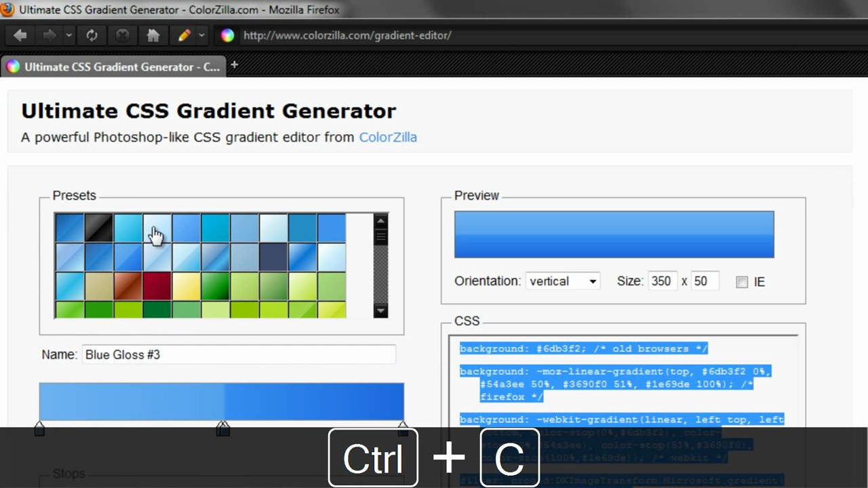Open the Orientation vertical dropdown
The image size is (868, 488).
[x=563, y=281]
